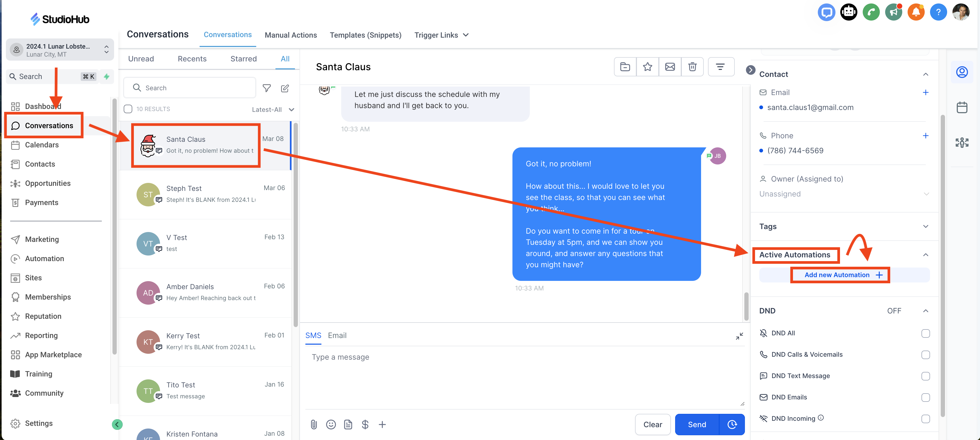Check the DND Emails checkbox
Viewport: 980px width, 440px height.
tap(925, 397)
